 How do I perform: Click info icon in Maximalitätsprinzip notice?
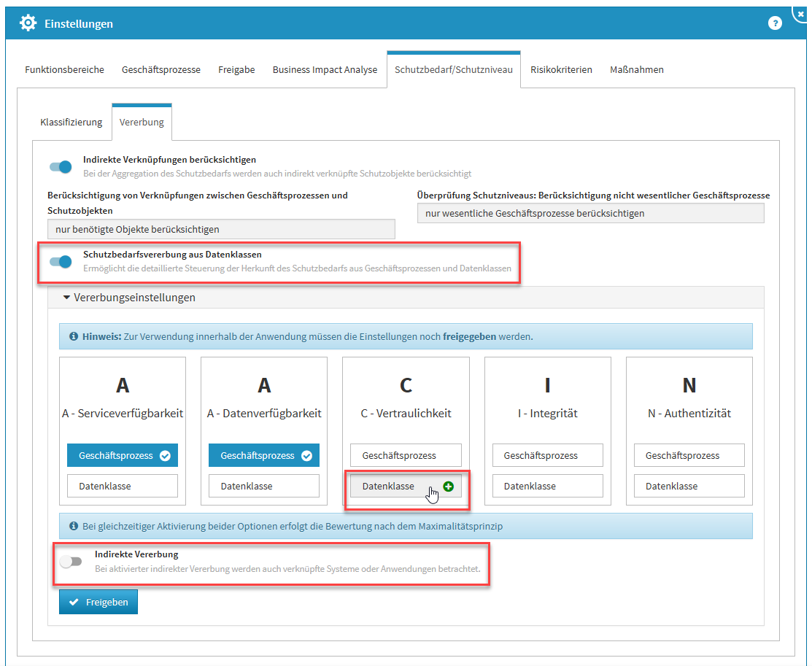73,526
